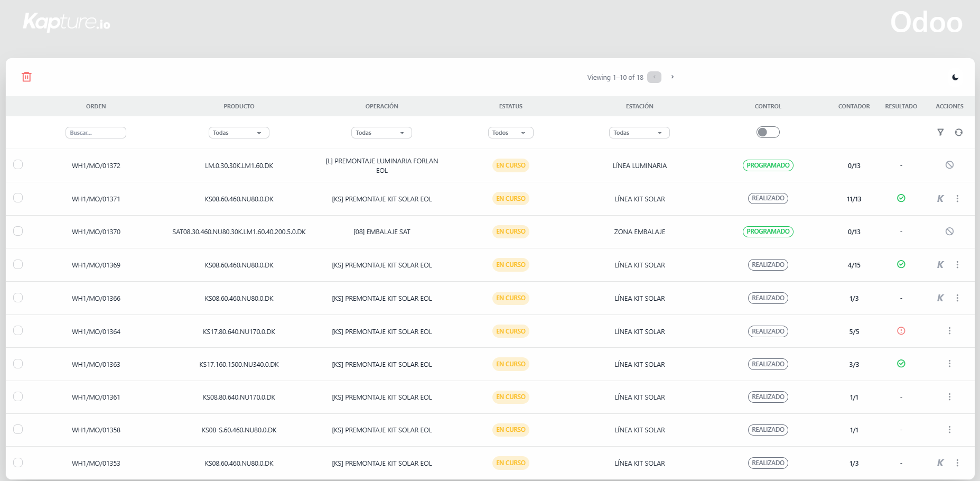Viewport: 980px width, 481px height.
Task: Check the checkbox for order WH1/MO/01370
Action: coord(18,231)
